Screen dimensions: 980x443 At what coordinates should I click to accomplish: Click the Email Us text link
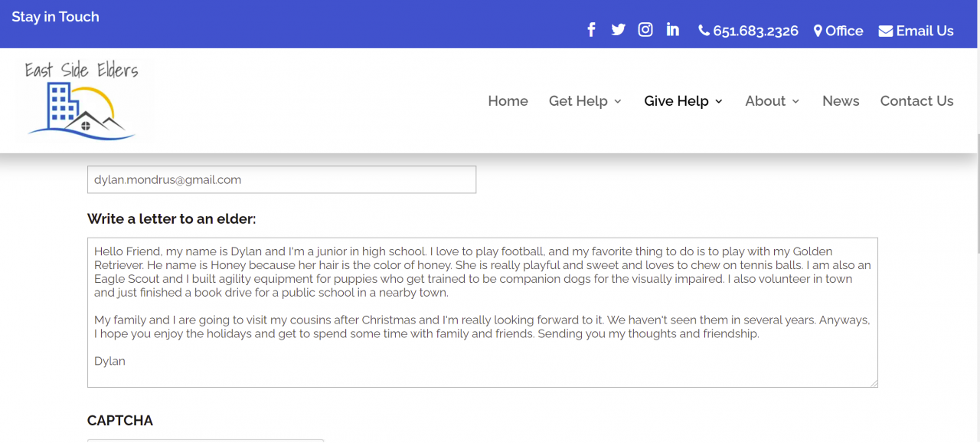pos(925,31)
